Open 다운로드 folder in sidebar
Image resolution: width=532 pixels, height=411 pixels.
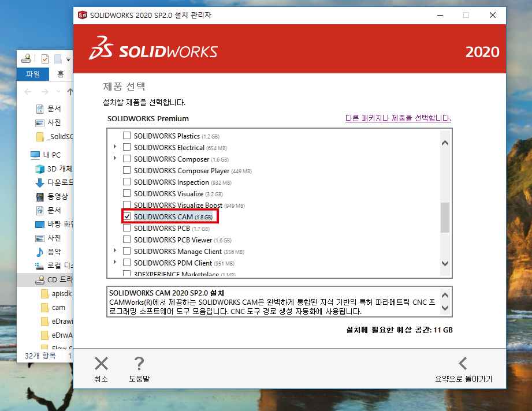[54, 182]
